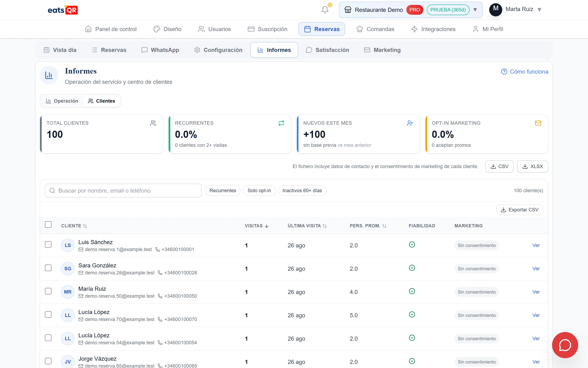Click the Recurrentes repeat arrows icon
The height and width of the screenshot is (368, 588).
[x=281, y=123]
